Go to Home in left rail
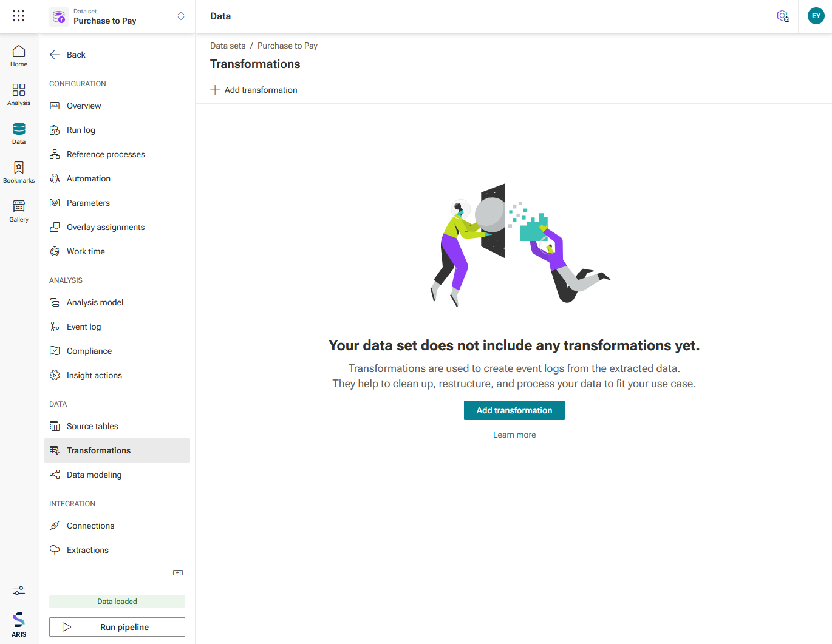Screen dimensions: 832x644 pyautogui.click(x=19, y=56)
